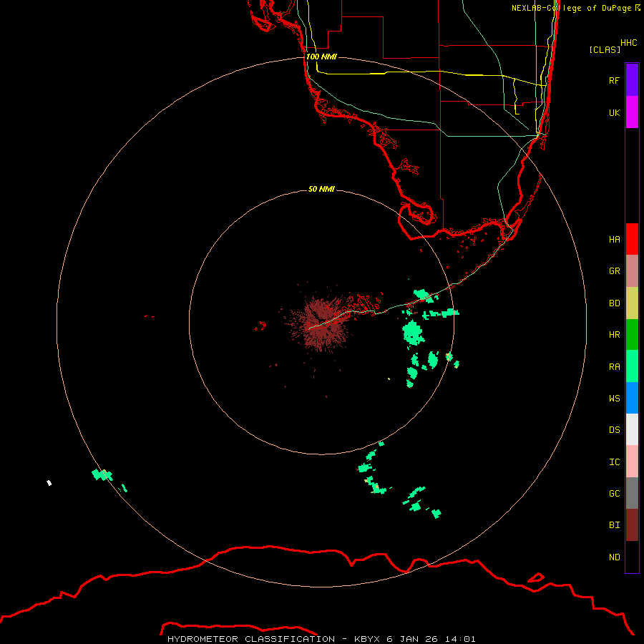
Task: Click the 100 NMI range ring label
Action: point(321,57)
